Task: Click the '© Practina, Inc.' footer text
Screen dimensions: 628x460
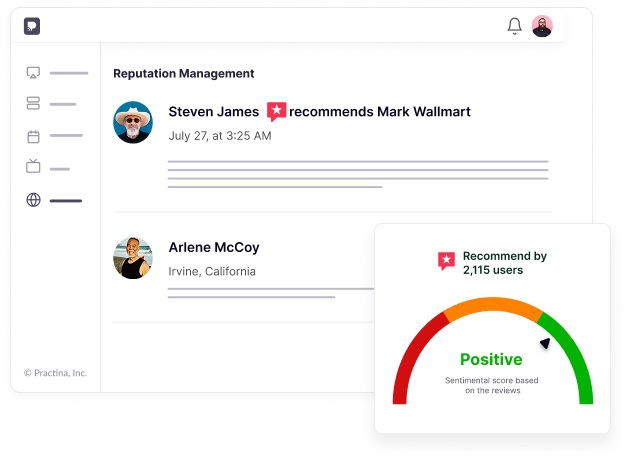Action: pos(55,373)
